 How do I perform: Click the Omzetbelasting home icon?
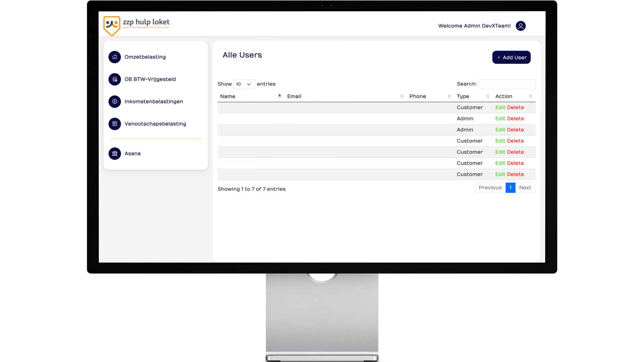pos(115,57)
